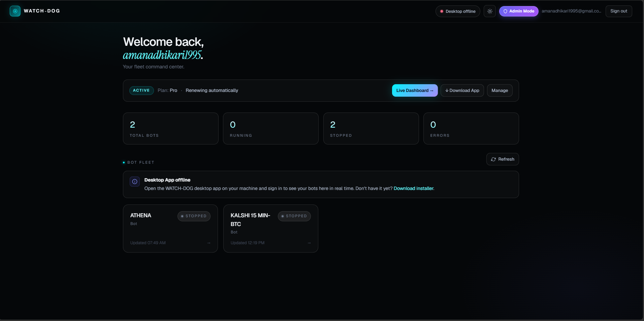Click the arrow on the KALSHI 15 MIN-BTC card
The width and height of the screenshot is (644, 321).
309,243
